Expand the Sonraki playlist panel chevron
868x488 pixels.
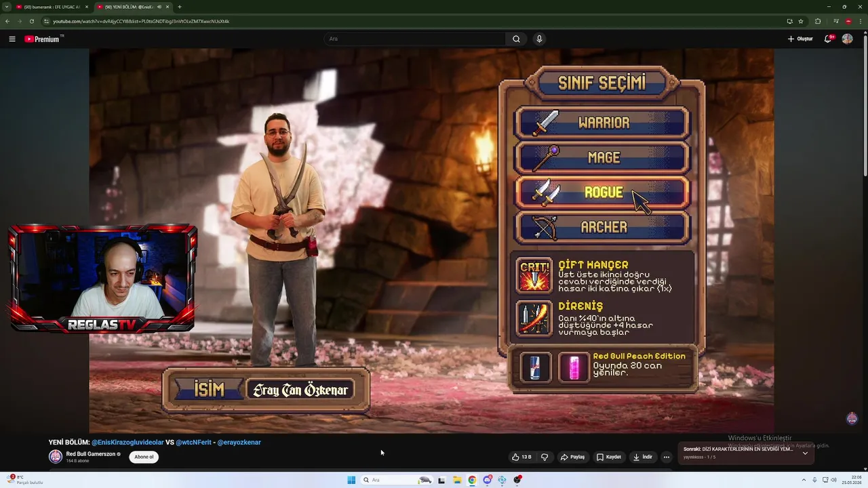[x=805, y=453]
